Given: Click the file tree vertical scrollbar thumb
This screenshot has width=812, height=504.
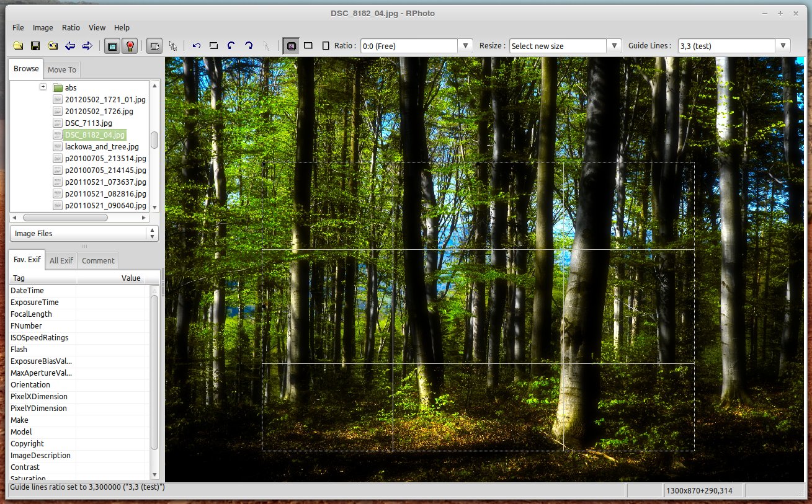Looking at the screenshot, I should [154, 139].
